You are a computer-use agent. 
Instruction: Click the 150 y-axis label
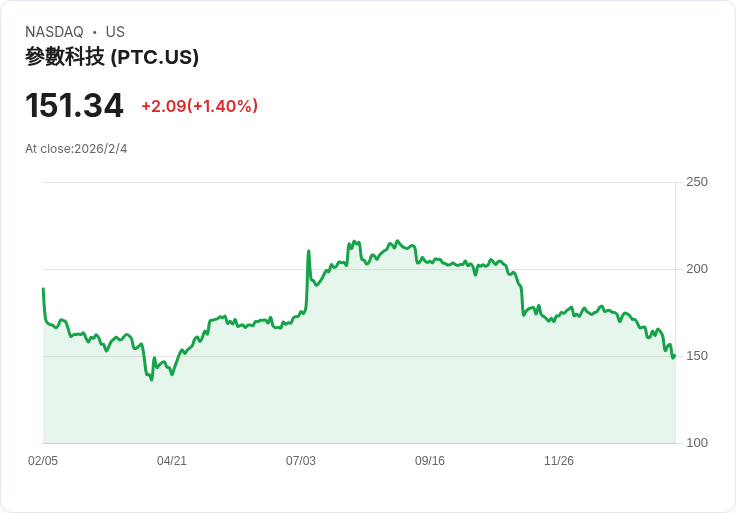point(696,356)
